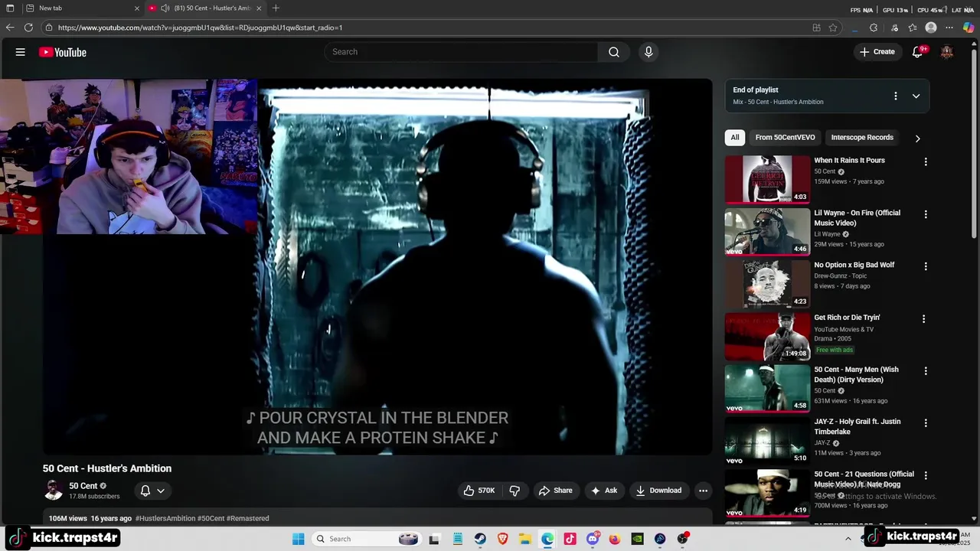
Task: Open Steam from the taskbar
Action: [x=480, y=539]
